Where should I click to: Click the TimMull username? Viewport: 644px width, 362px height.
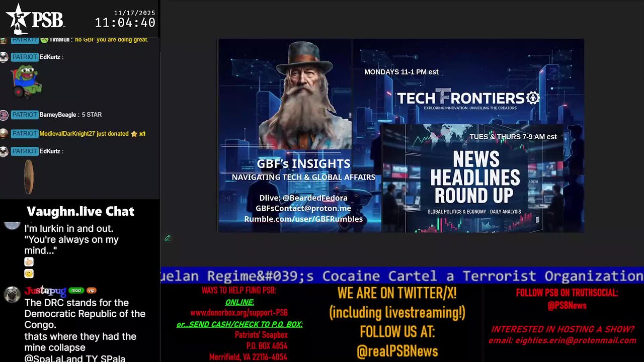[x=59, y=40]
